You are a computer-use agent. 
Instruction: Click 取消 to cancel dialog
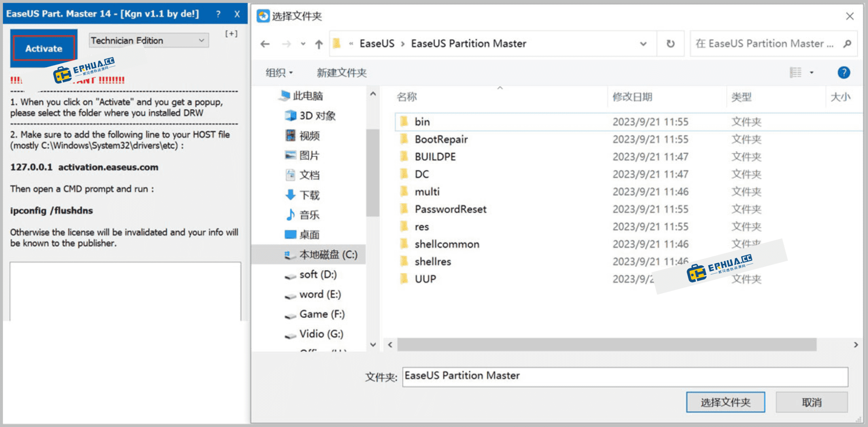811,402
